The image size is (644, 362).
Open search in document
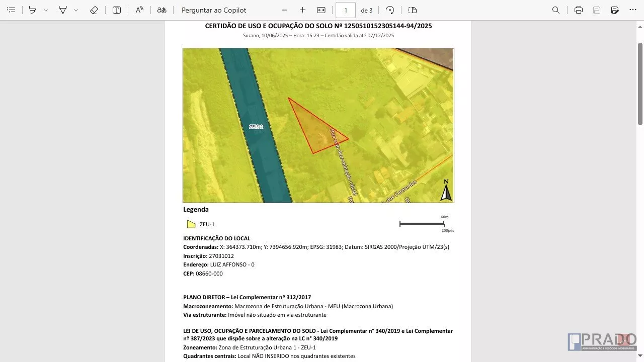[556, 10]
